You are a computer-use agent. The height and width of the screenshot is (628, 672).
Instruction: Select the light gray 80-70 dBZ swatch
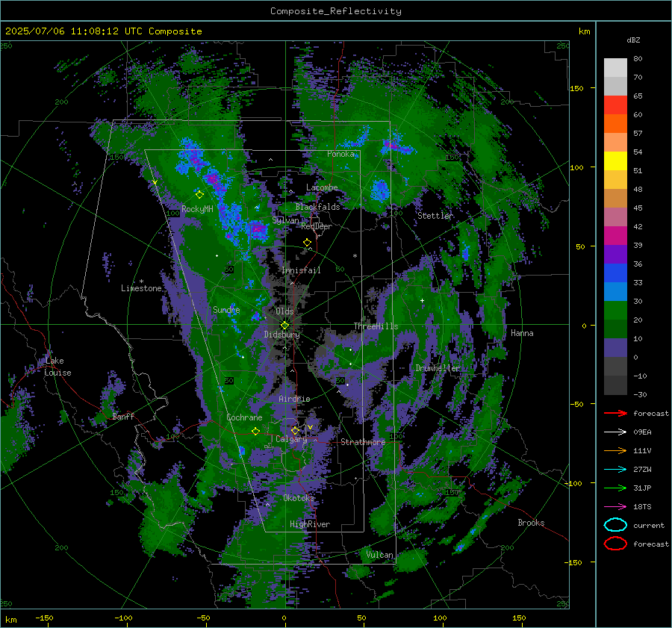coord(615,68)
